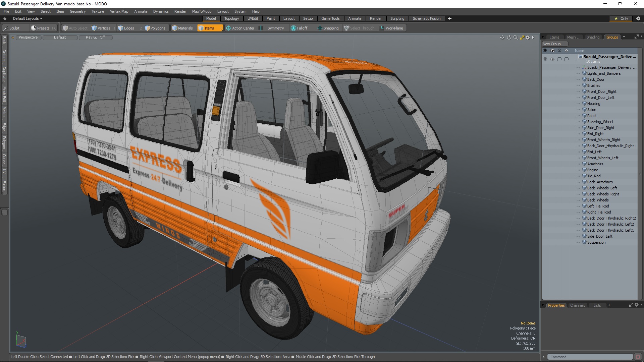Open viewport settings gear icon
Viewport: 644px width, 362px height.
528,38
